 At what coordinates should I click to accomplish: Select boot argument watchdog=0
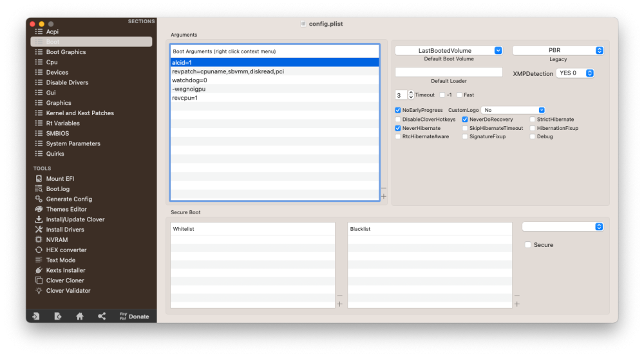click(274, 80)
